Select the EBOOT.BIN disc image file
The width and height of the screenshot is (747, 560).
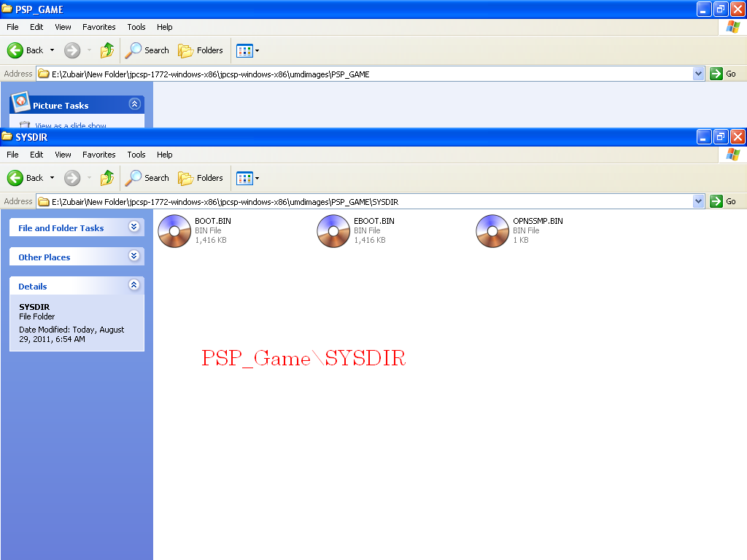pyautogui.click(x=333, y=231)
